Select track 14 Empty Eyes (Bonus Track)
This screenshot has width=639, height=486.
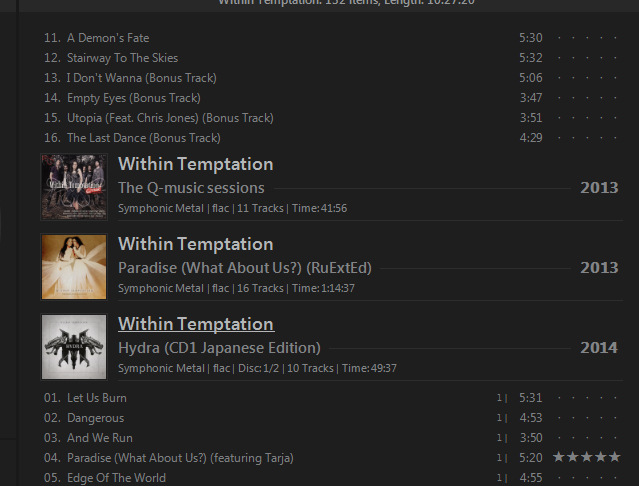[133, 98]
